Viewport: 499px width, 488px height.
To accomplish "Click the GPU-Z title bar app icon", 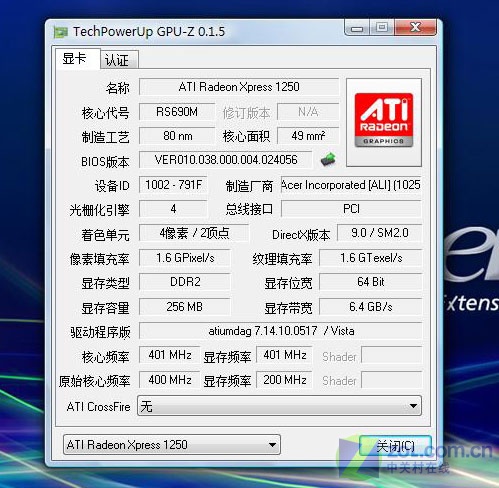I will (x=60, y=32).
